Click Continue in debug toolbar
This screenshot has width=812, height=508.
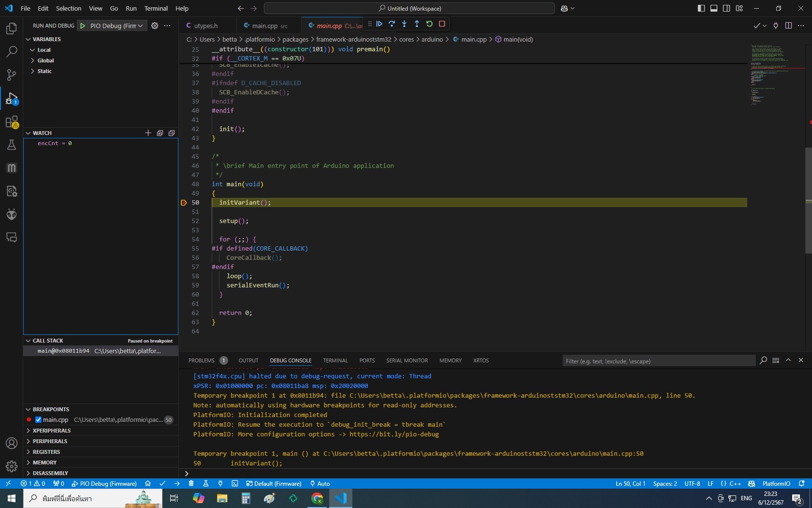[x=379, y=24]
